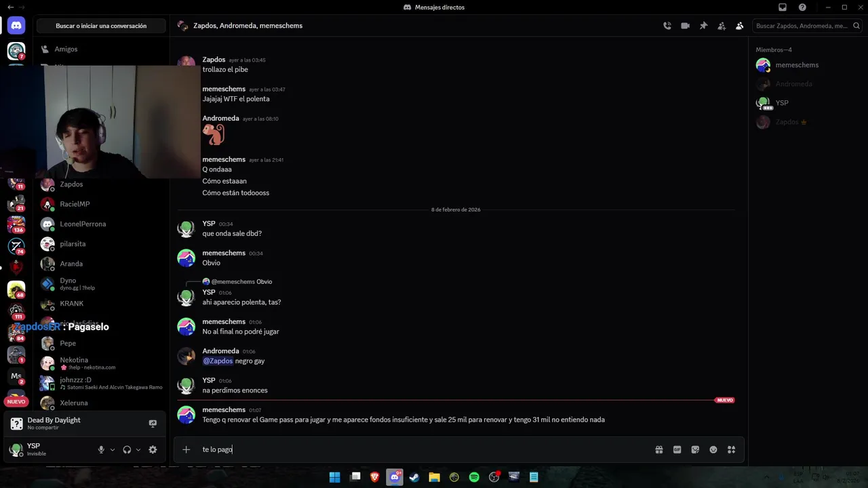Open the GIF picker
Image resolution: width=868 pixels, height=488 pixels.
[x=677, y=449]
